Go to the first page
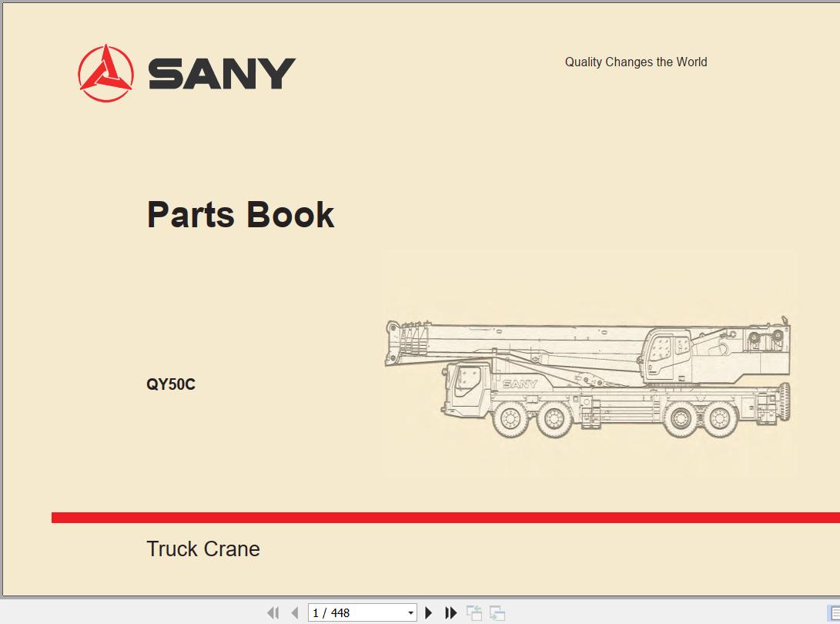The height and width of the screenshot is (624, 840). [273, 612]
